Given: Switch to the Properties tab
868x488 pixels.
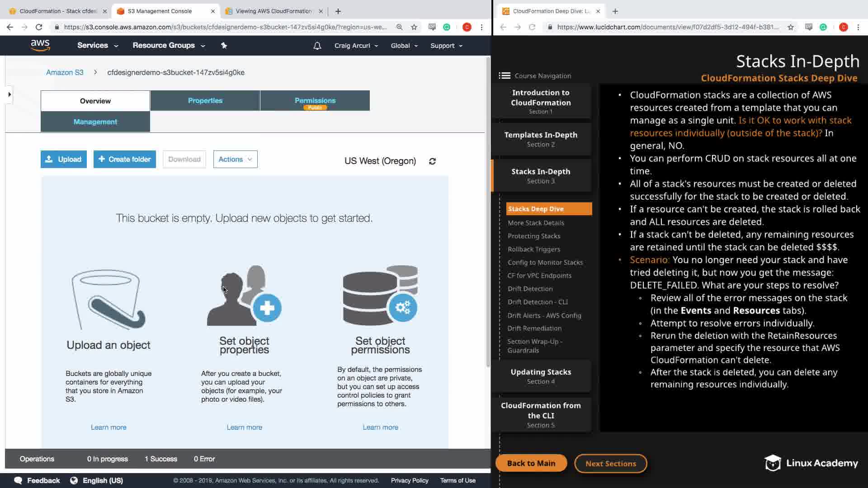Looking at the screenshot, I should (205, 100).
